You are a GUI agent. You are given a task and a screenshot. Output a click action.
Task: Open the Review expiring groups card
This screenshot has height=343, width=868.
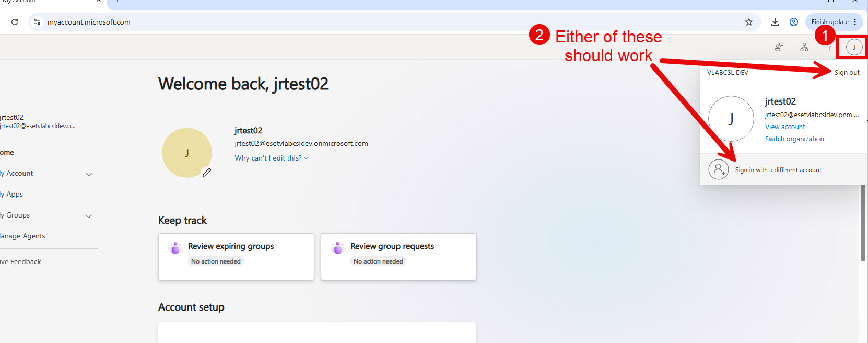coord(236,257)
